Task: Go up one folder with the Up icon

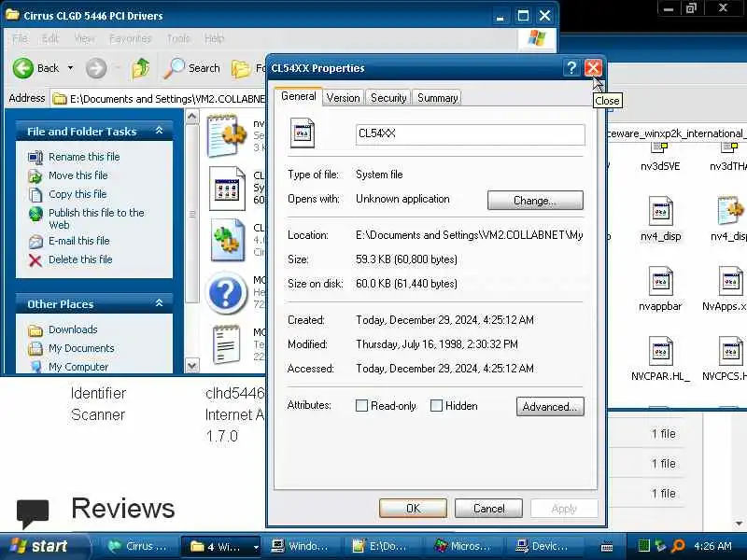Action: coord(141,68)
